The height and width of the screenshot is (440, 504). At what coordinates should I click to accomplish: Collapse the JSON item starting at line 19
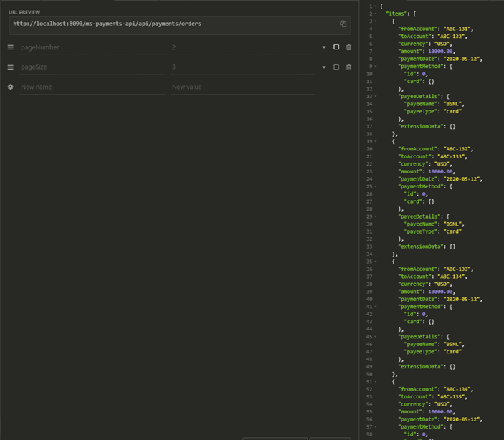377,142
